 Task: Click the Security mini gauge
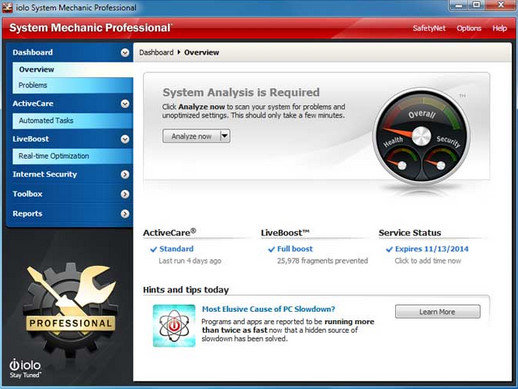(441, 161)
